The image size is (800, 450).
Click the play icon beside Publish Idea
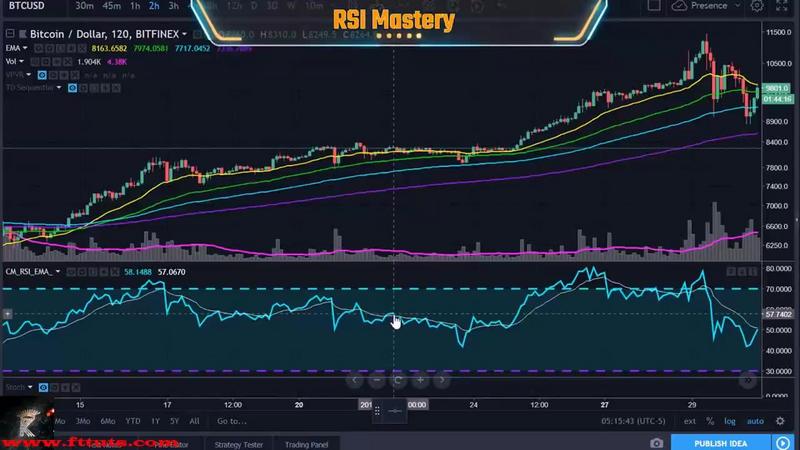783,443
